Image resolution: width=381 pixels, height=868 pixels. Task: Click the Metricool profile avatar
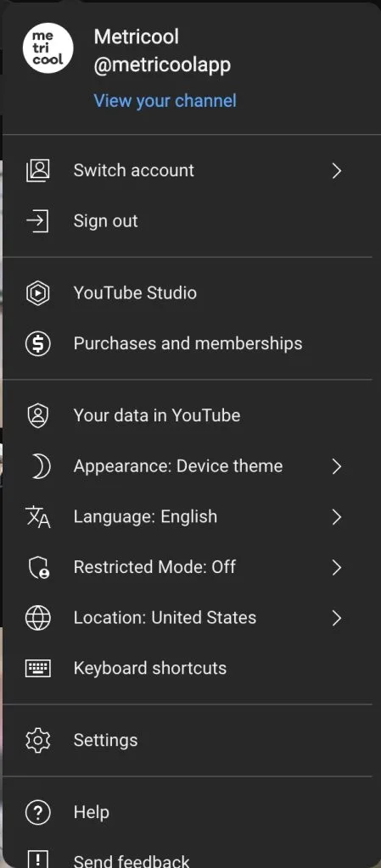(48, 48)
